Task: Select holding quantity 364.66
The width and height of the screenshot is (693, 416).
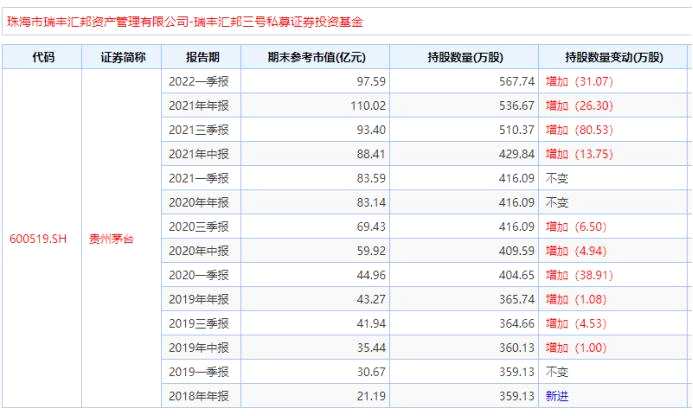Action: [517, 324]
